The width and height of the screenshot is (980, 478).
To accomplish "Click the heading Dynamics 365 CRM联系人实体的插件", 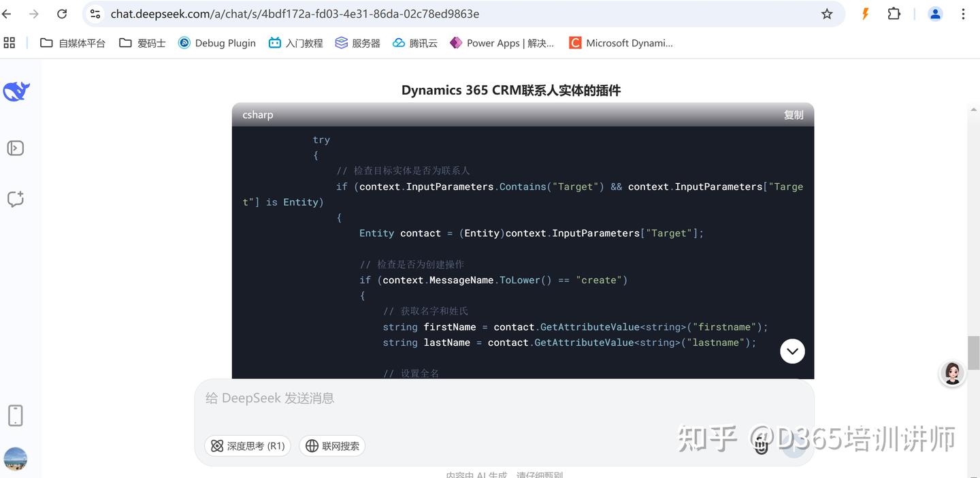I will [511, 91].
